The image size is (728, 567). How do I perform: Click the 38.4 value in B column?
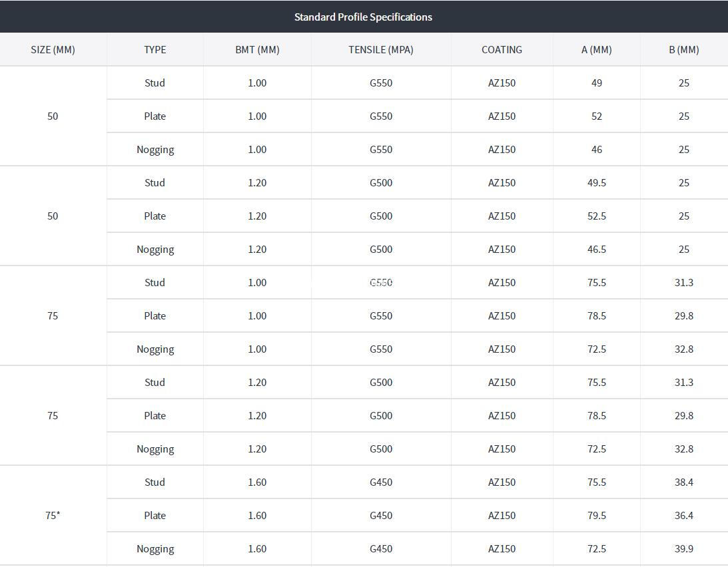[684, 482]
